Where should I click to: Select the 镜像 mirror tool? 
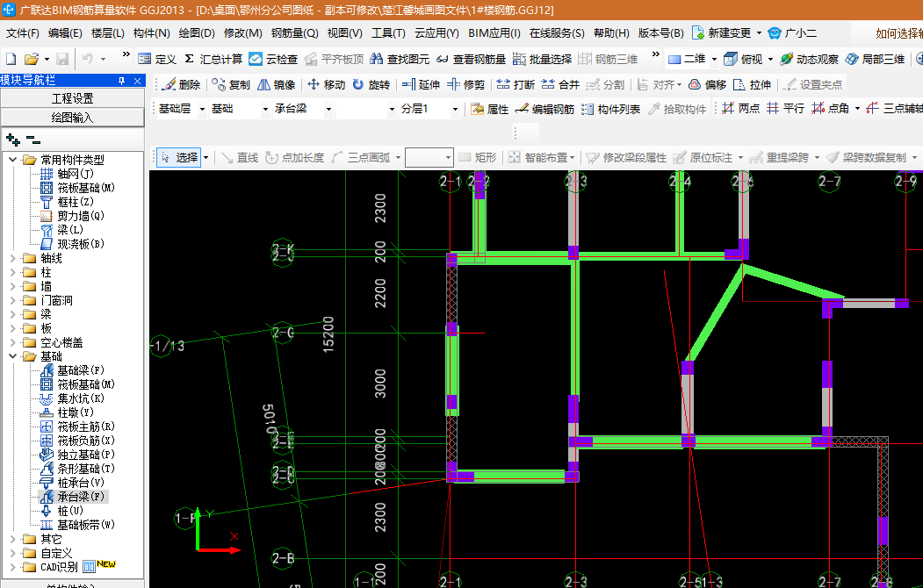[x=276, y=84]
